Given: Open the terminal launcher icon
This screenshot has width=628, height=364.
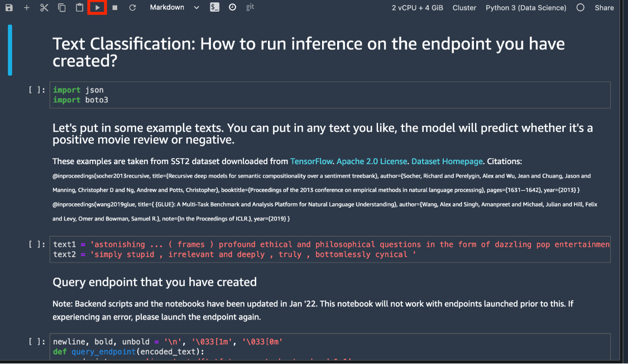Looking at the screenshot, I should pyautogui.click(x=214, y=7).
